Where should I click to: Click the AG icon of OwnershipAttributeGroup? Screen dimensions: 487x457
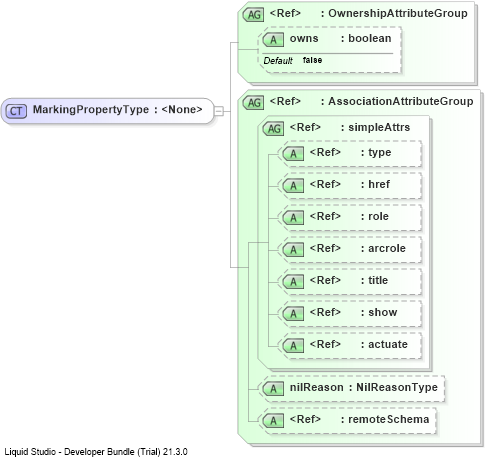254,15
